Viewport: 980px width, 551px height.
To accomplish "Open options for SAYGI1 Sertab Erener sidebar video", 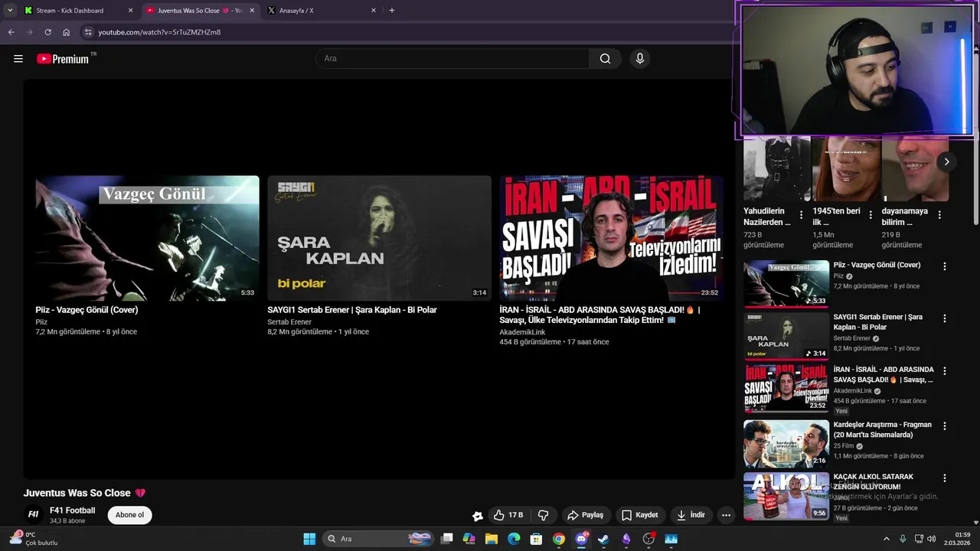I will [944, 318].
